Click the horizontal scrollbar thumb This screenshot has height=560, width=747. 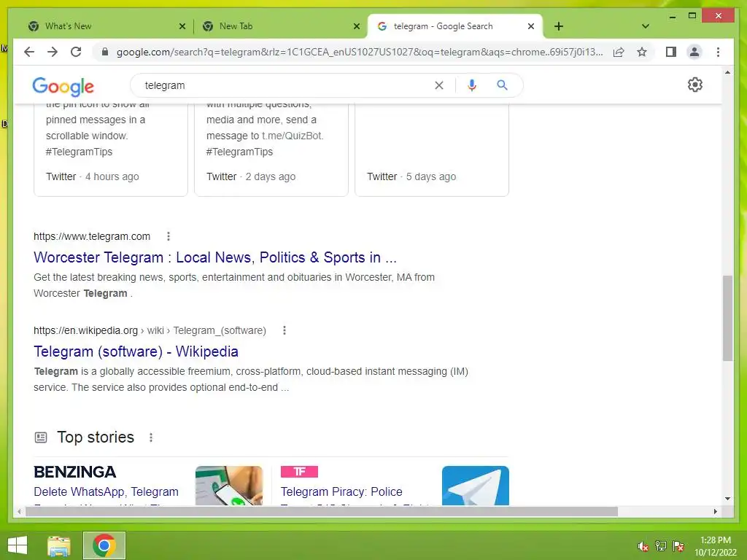(x=321, y=511)
